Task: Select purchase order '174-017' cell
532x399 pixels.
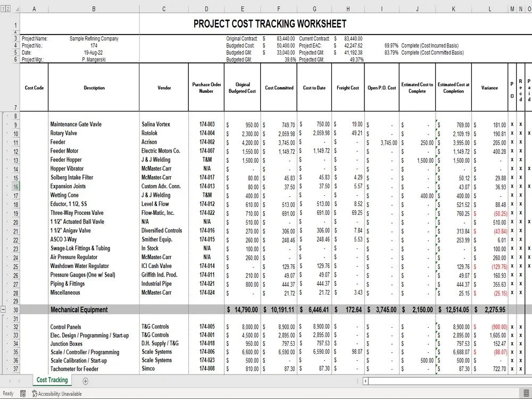Action: click(206, 177)
